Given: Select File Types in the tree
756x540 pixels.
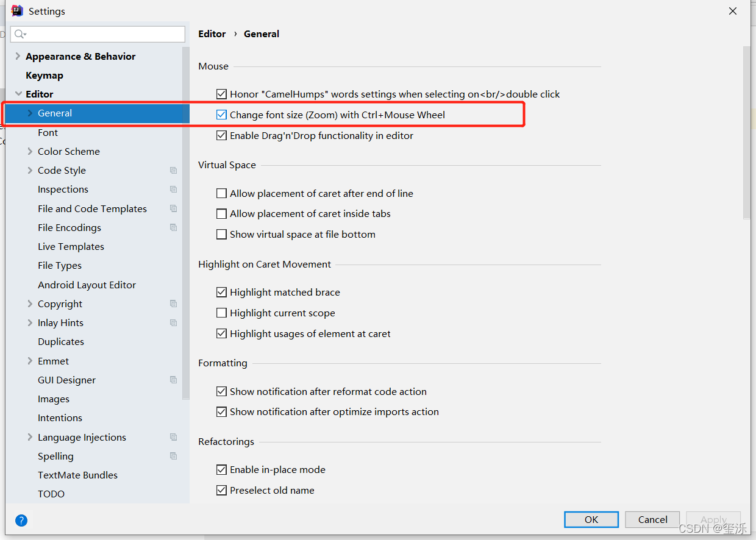Looking at the screenshot, I should (60, 265).
